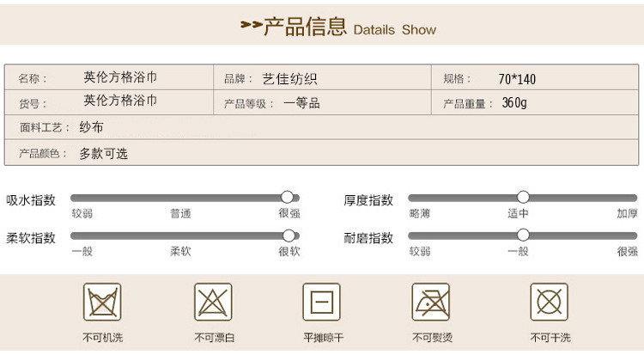This screenshot has height=361, width=644.
Task: Click the 货号 value 英伦方格浴巾
Action: click(120, 100)
